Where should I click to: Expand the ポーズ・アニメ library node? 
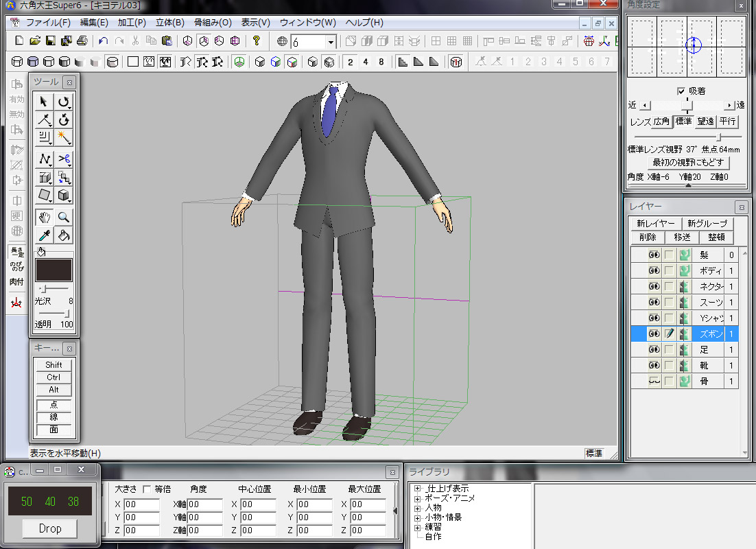(x=417, y=498)
